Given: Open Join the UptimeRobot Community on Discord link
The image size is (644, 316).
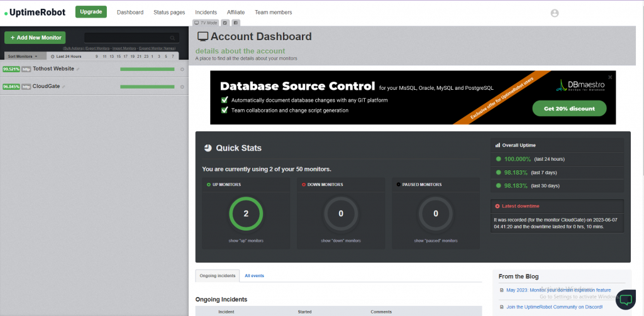Looking at the screenshot, I should point(555,307).
